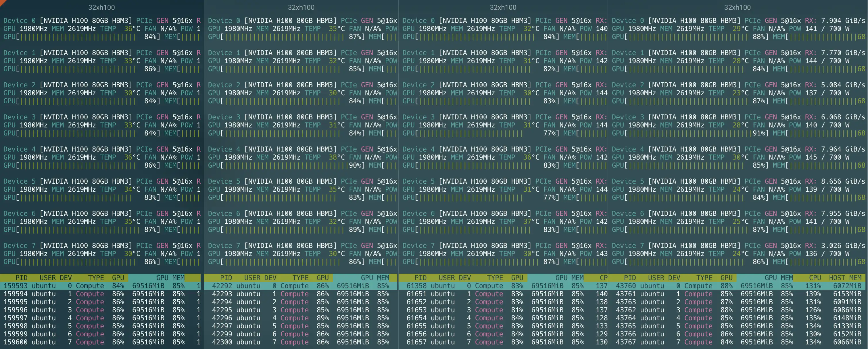This screenshot has height=349, width=868.
Task: Click CPU usage value 126%
Action: (x=813, y=310)
